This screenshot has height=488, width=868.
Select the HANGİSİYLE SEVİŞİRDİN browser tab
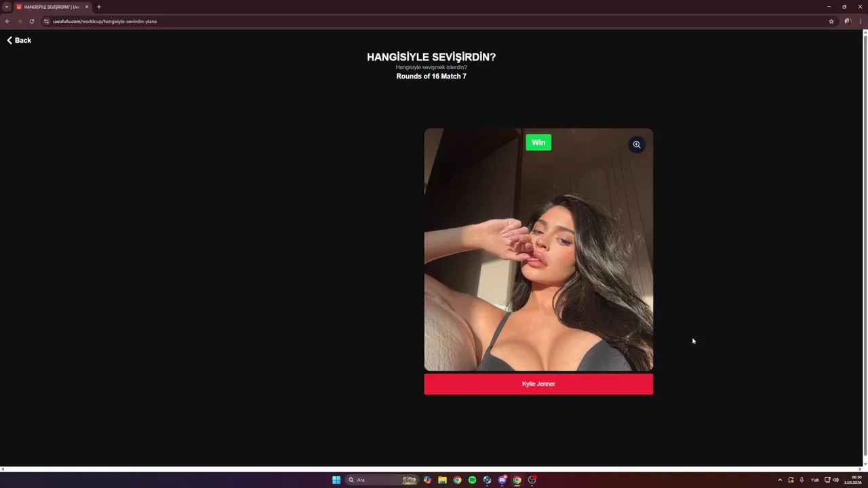[53, 7]
